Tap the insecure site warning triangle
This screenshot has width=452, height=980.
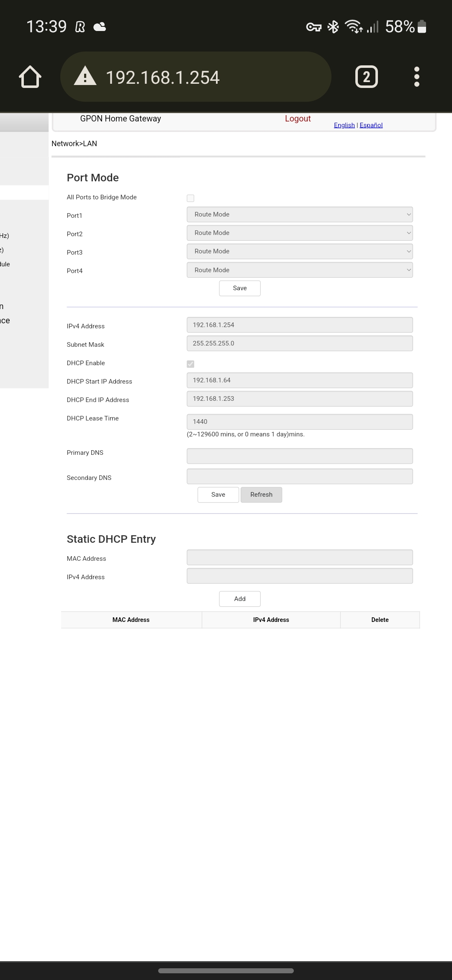85,76
